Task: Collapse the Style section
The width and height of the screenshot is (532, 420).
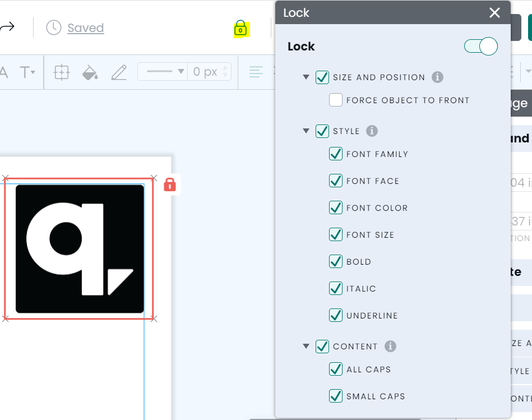Action: [x=306, y=131]
